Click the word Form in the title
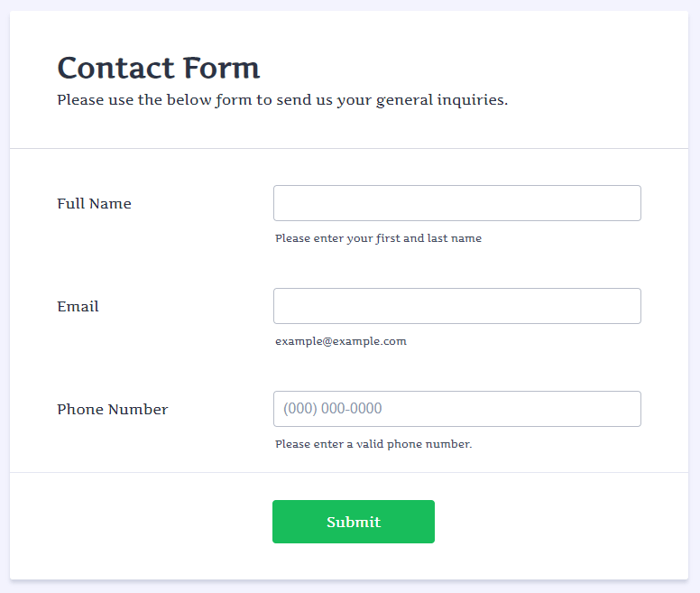The width and height of the screenshot is (700, 593). (221, 68)
